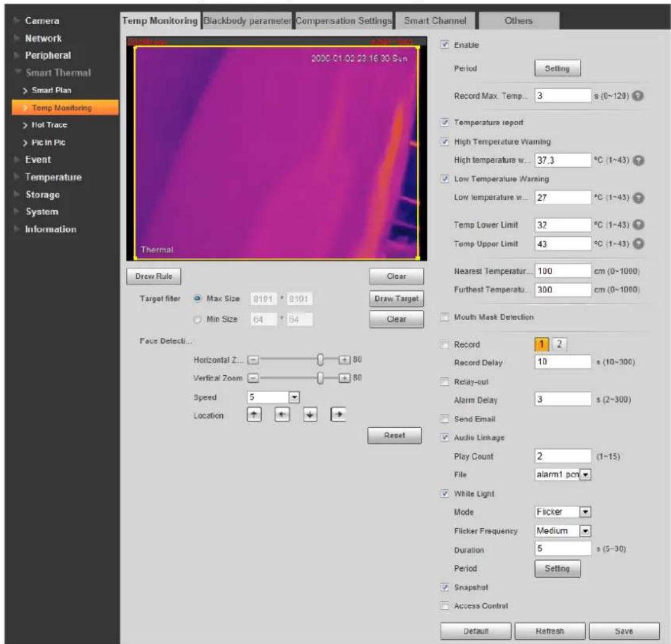
Task: Select the Min Size radio button
Action: tap(197, 320)
